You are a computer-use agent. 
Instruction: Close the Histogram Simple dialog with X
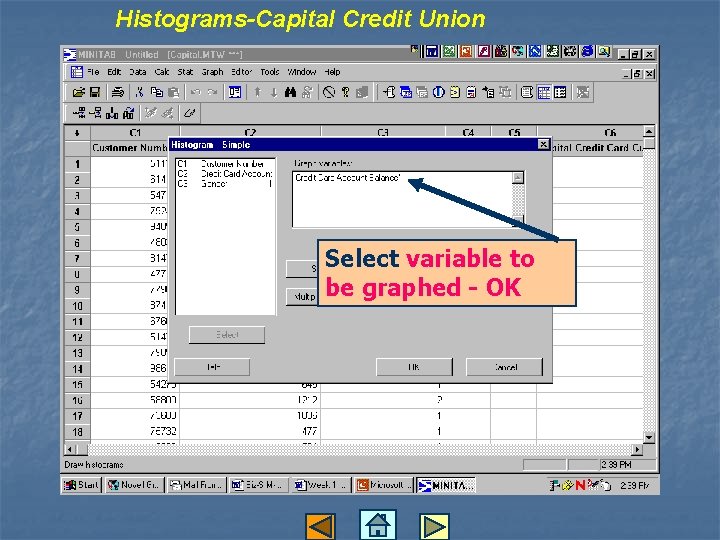(x=543, y=145)
